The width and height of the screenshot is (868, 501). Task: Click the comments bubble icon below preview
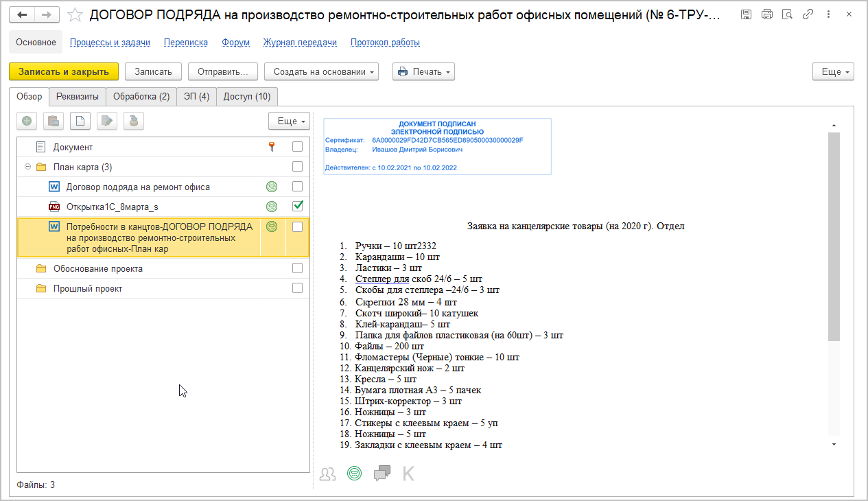click(382, 473)
